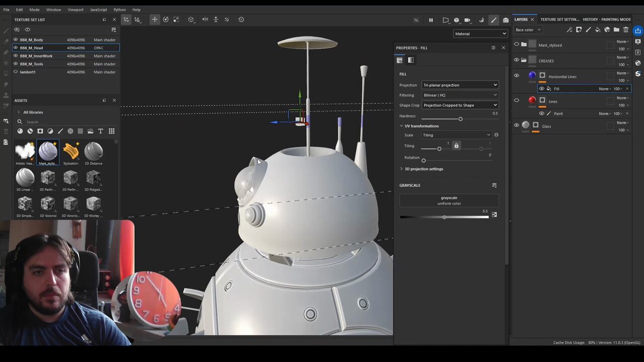Click the Hardness slider handle
The image size is (644, 362).
coord(460,119)
